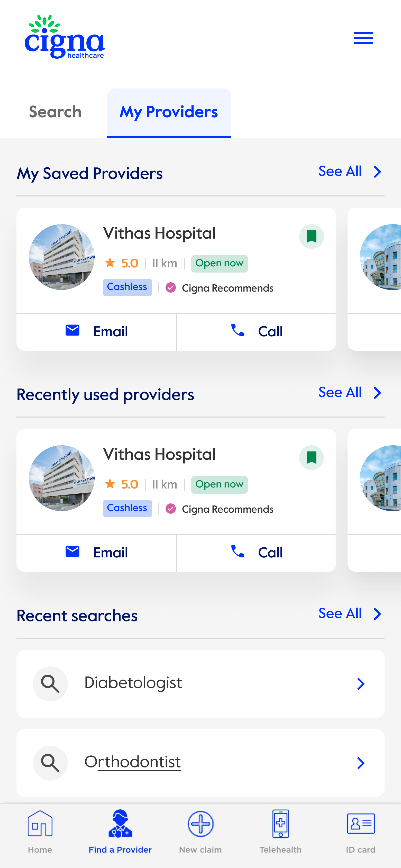Switch to the Search tab
The width and height of the screenshot is (401, 868).
tap(55, 112)
